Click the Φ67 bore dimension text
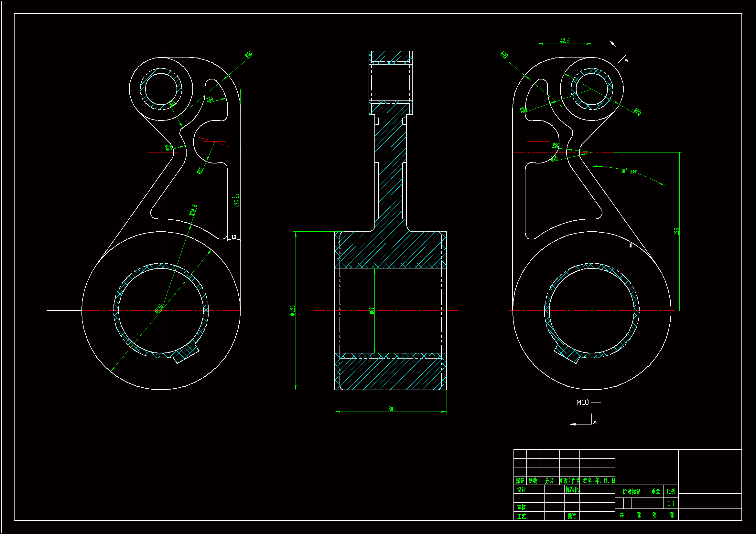 [372, 311]
